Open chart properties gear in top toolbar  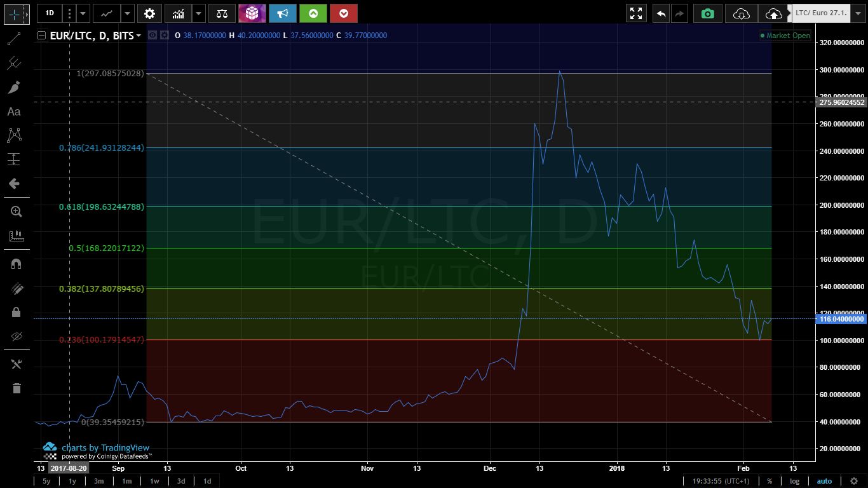point(149,13)
